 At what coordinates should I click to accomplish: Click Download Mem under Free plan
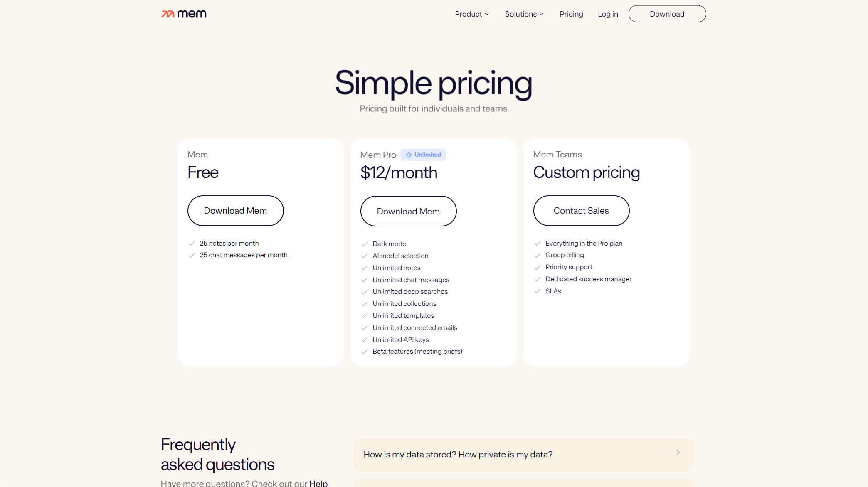[235, 211]
